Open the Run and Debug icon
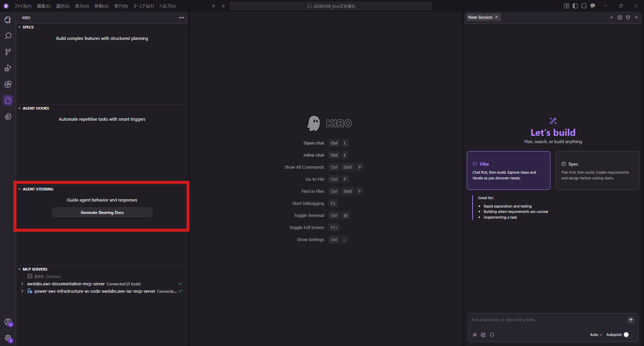Screen dimensions: 644x346 (x=8, y=68)
